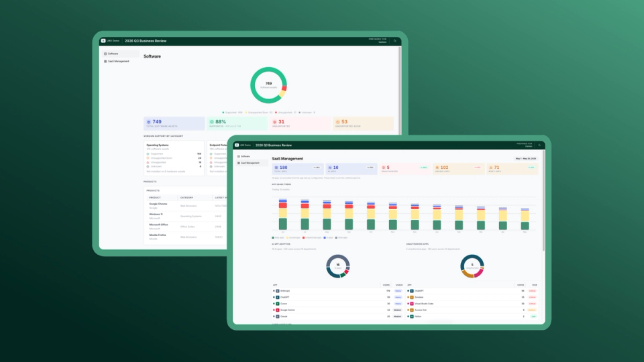Select SaaS Management in the front window sidebar
The image size is (644, 362).
252,163
